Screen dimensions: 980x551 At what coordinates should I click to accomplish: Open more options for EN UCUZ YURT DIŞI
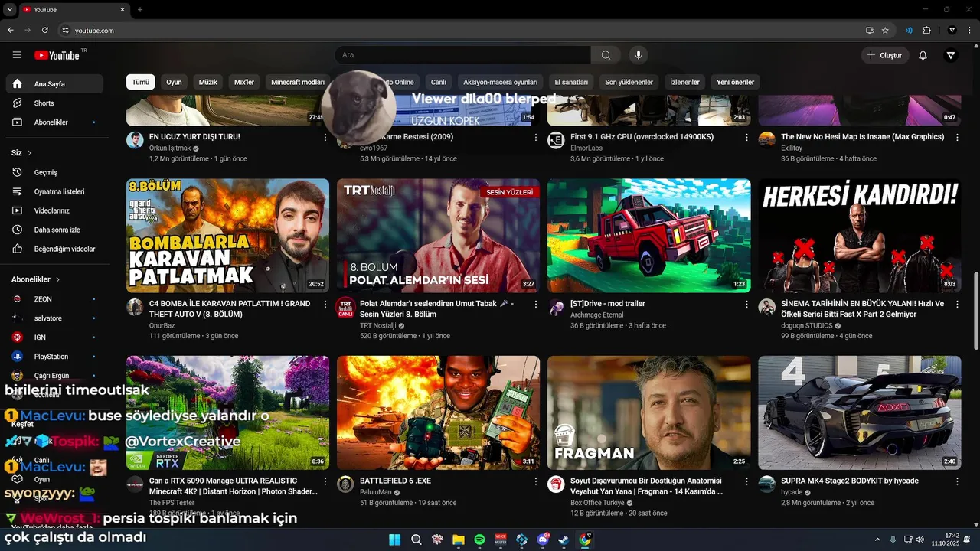[x=325, y=138]
